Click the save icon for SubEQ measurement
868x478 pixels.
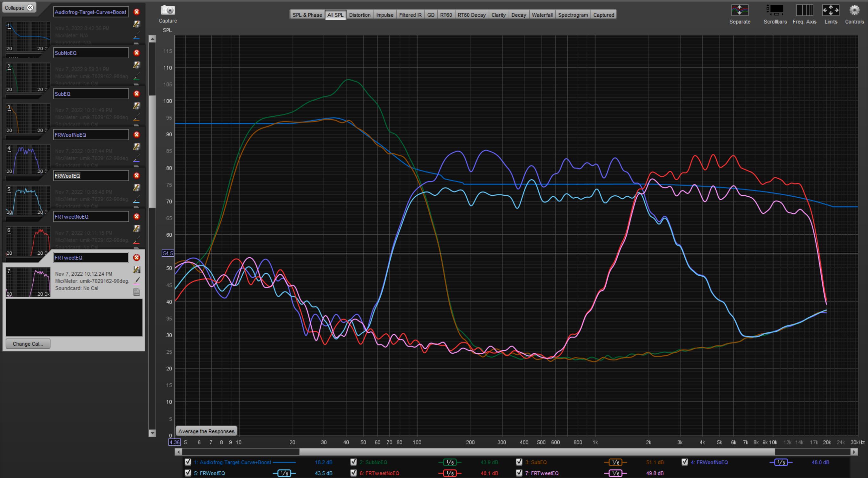pyautogui.click(x=136, y=106)
